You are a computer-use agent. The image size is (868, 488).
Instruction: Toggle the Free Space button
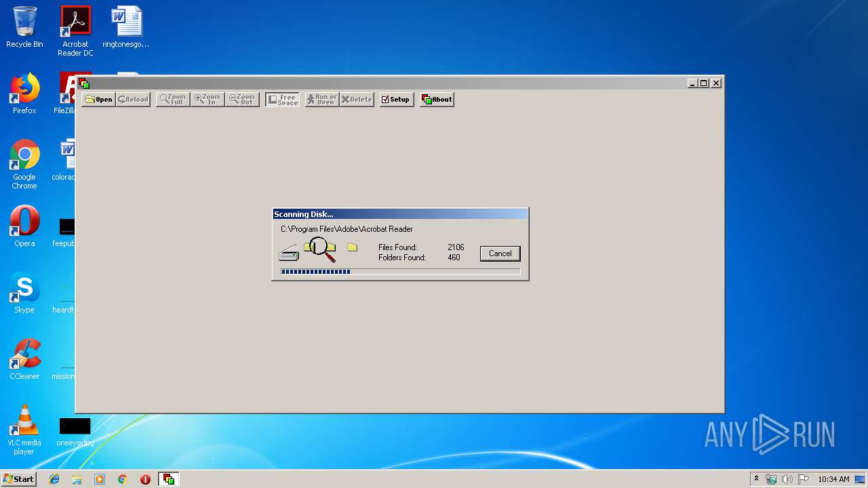282,100
